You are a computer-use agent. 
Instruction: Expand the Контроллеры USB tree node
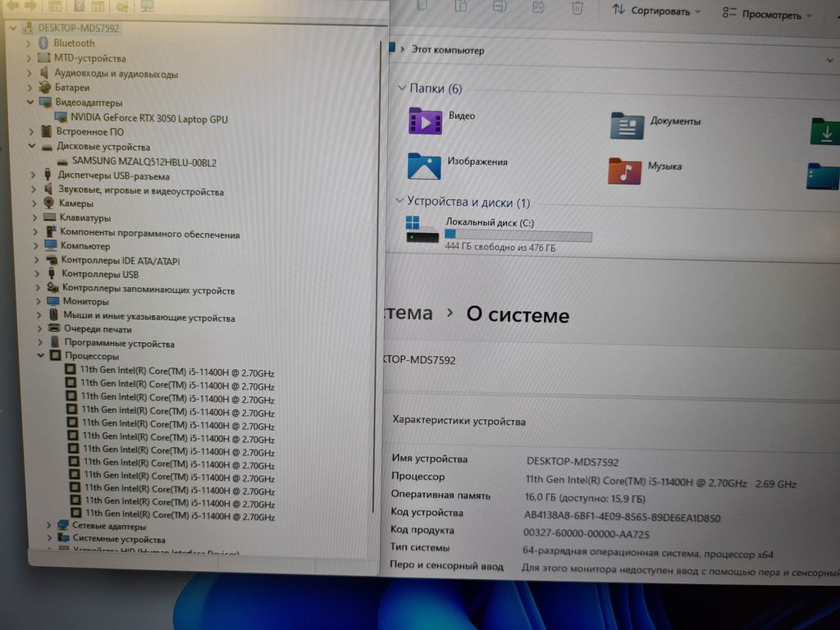point(37,274)
